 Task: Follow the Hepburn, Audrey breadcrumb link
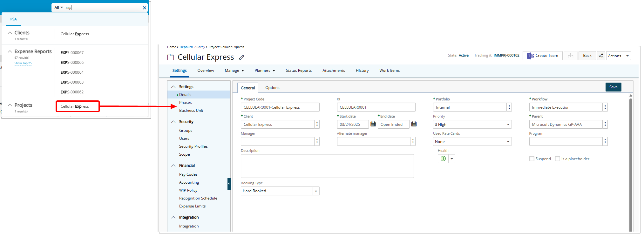pyautogui.click(x=192, y=47)
